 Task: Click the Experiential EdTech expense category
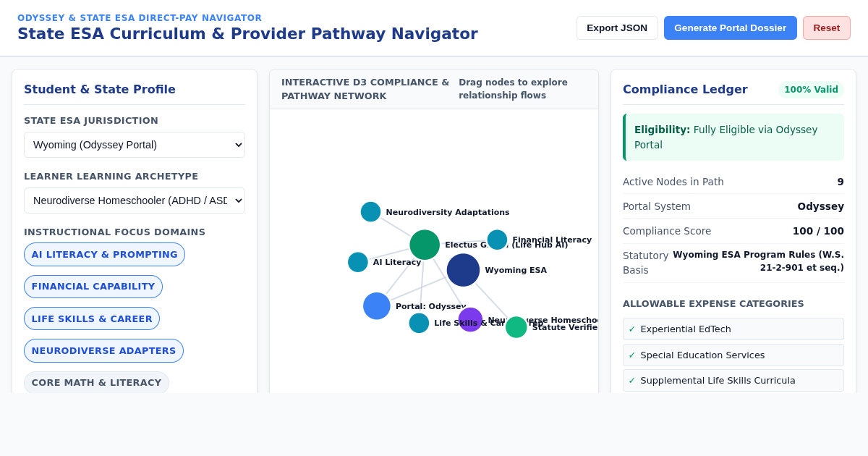click(x=733, y=329)
